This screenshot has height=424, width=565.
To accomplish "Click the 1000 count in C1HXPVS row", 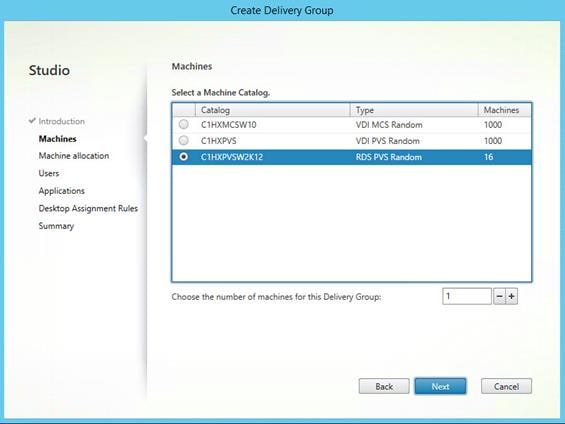I will 493,141.
